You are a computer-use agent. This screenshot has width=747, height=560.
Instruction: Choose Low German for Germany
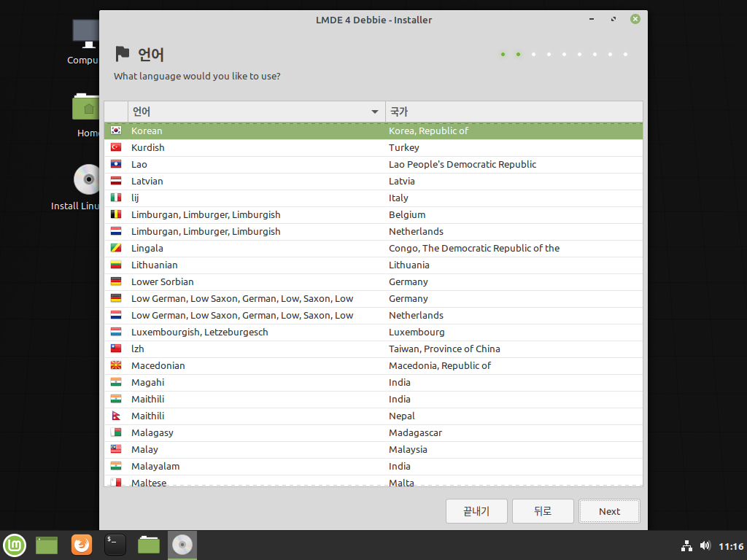pos(373,298)
